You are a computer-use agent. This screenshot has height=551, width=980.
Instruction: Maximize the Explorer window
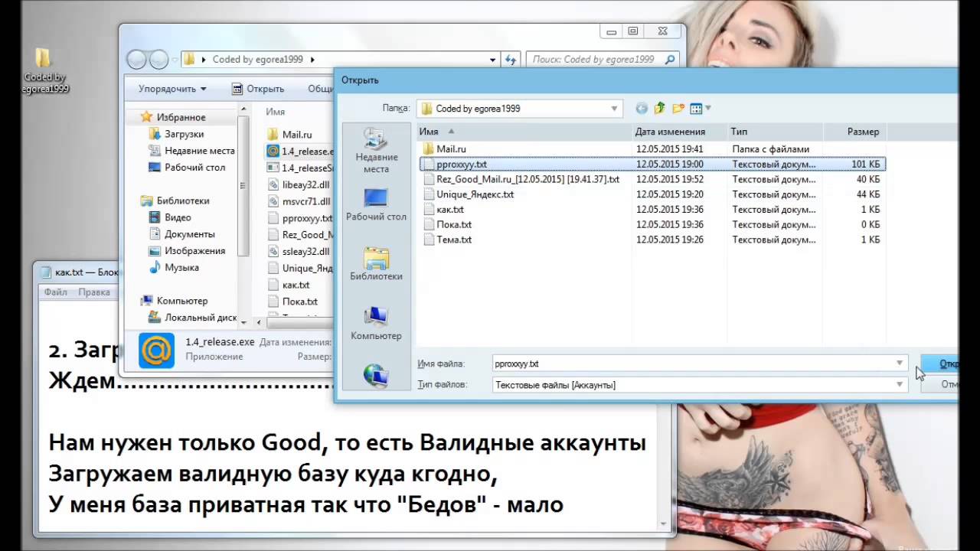click(x=632, y=31)
